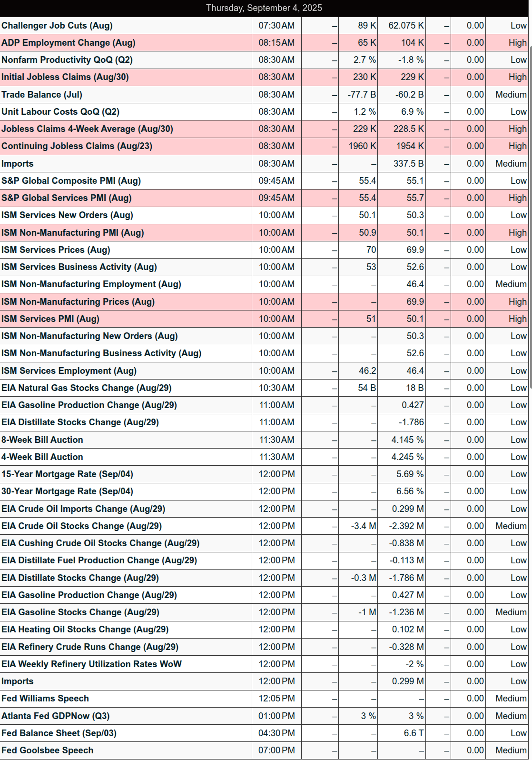Select the 8-Week Bill Auction event
Image resolution: width=532 pixels, height=760 pixels.
(x=42, y=440)
